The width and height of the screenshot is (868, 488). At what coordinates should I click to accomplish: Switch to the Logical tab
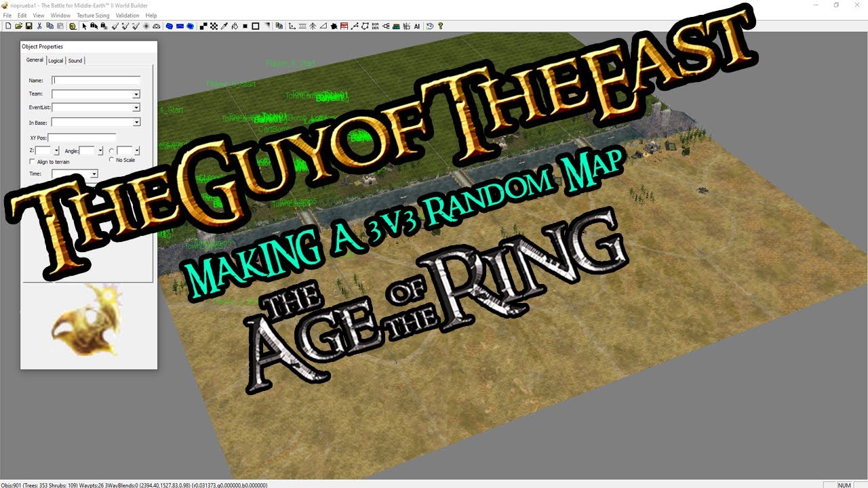tap(56, 61)
